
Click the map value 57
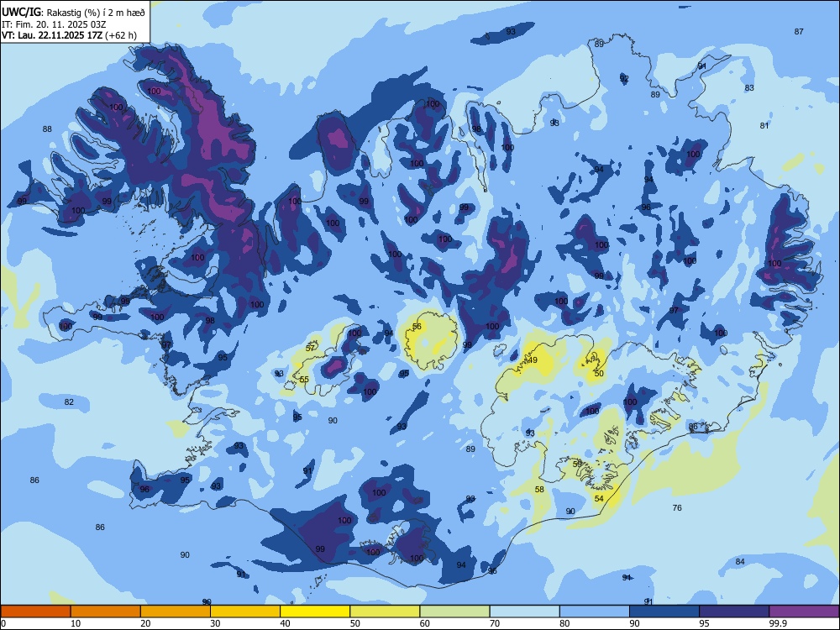click(x=310, y=349)
